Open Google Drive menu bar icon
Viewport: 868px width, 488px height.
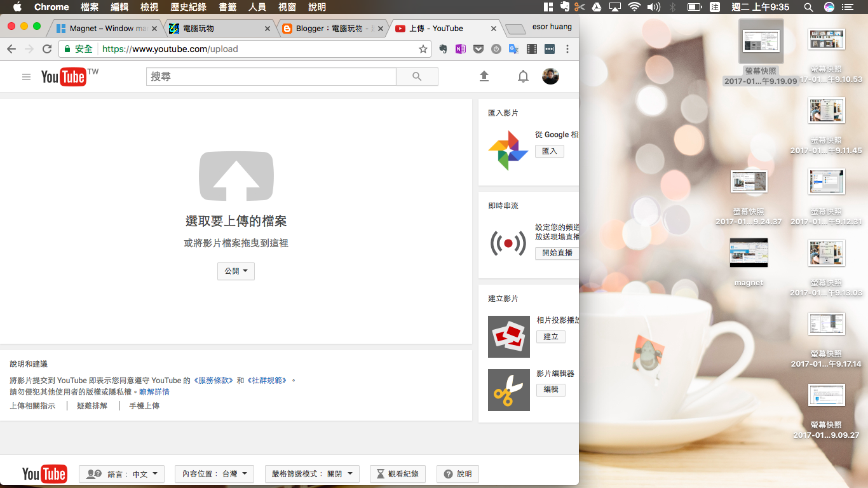click(597, 7)
